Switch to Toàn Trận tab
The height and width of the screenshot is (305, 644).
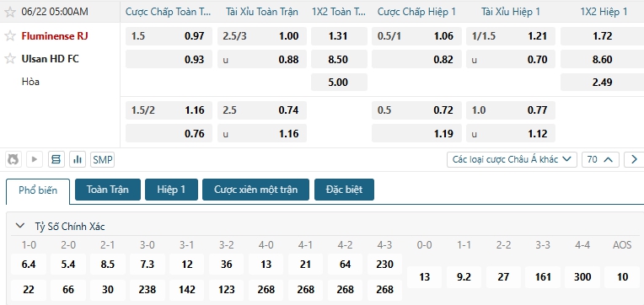(108, 190)
